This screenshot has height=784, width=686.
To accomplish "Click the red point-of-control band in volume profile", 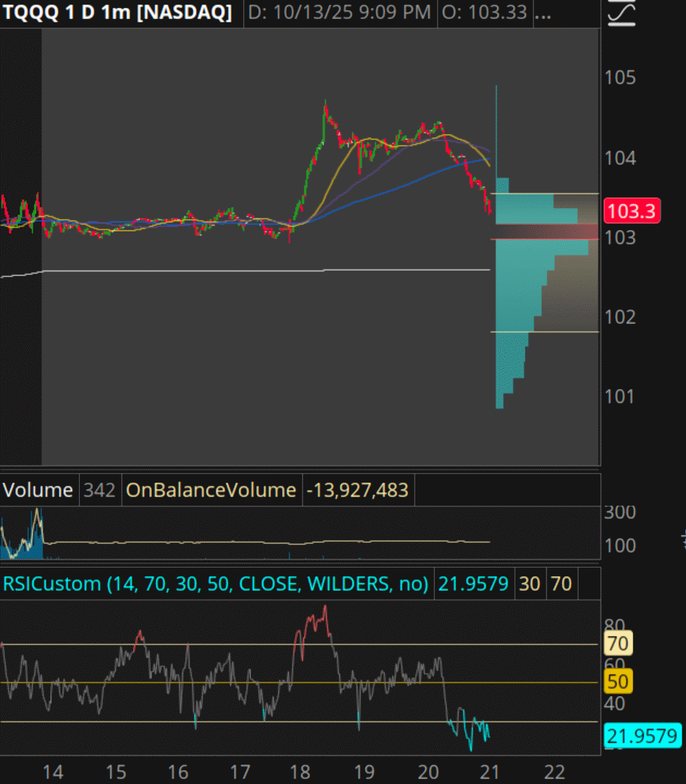I will (x=547, y=232).
